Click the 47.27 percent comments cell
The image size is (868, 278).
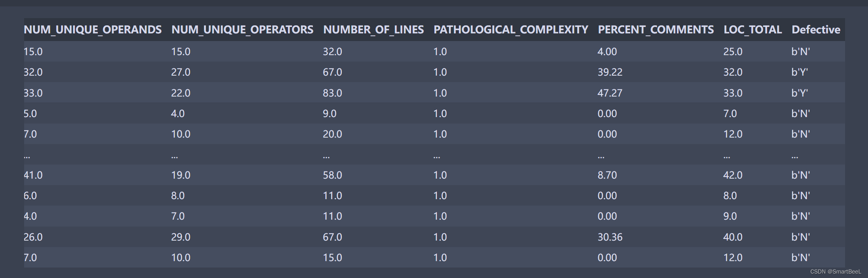610,93
